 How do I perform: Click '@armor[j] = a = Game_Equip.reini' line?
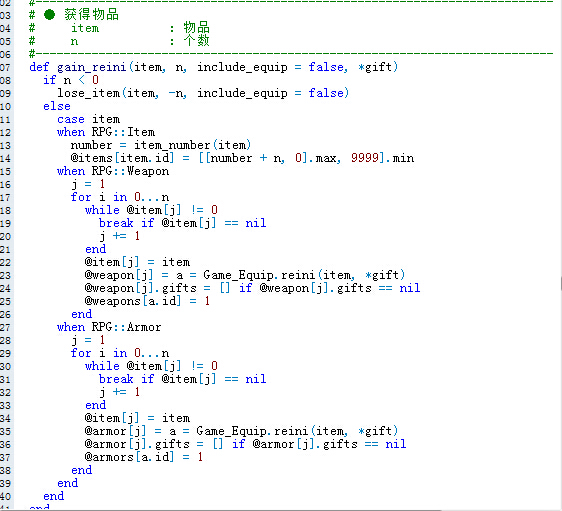coord(241,431)
